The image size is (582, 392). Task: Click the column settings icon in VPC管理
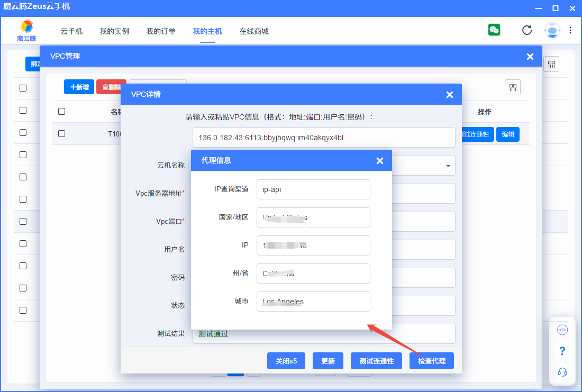pyautogui.click(x=513, y=87)
